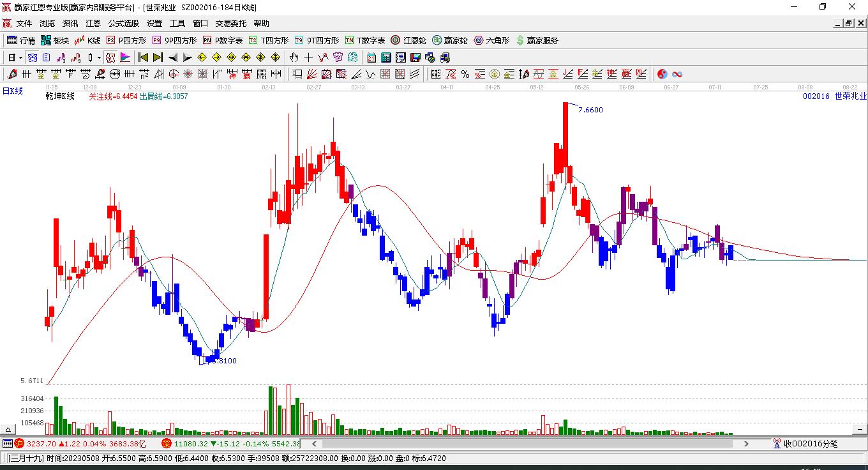Open the 公式选股 menu
The width and height of the screenshot is (868, 470).
[x=123, y=24]
